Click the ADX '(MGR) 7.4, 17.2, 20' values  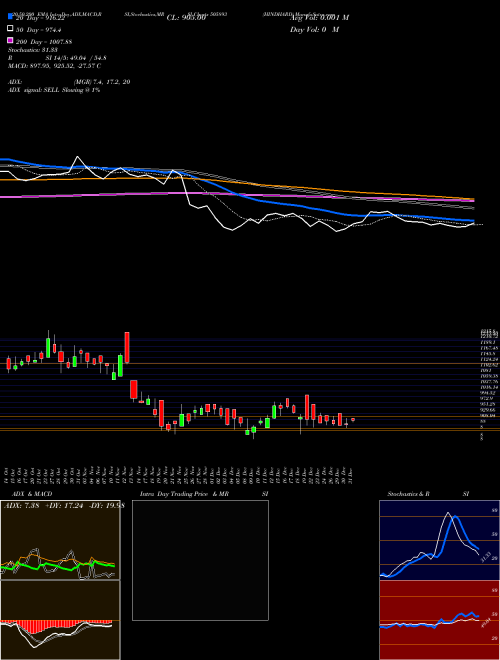pyautogui.click(x=101, y=82)
